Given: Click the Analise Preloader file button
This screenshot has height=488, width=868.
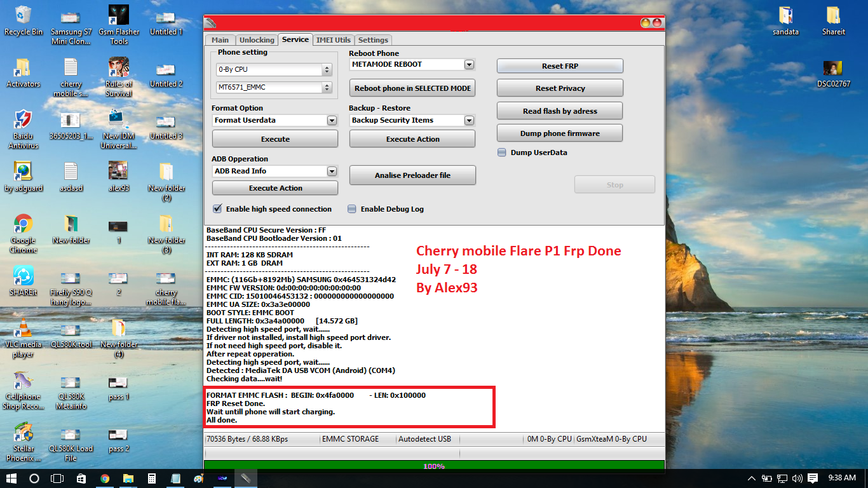Looking at the screenshot, I should [x=412, y=175].
